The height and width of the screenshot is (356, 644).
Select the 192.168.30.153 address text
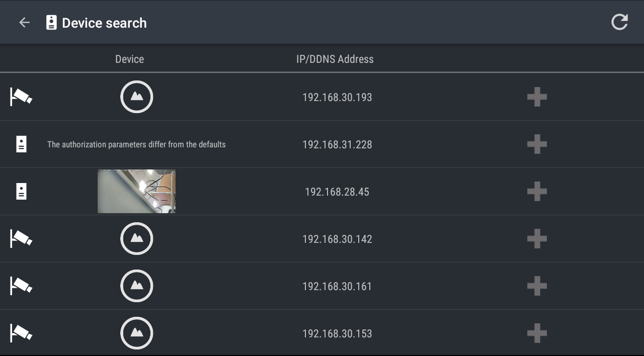337,333
